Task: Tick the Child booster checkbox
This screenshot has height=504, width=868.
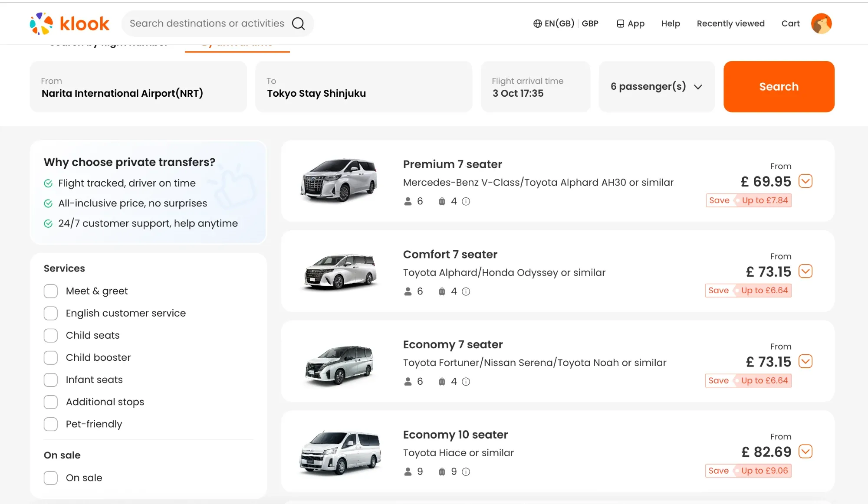Action: tap(51, 357)
